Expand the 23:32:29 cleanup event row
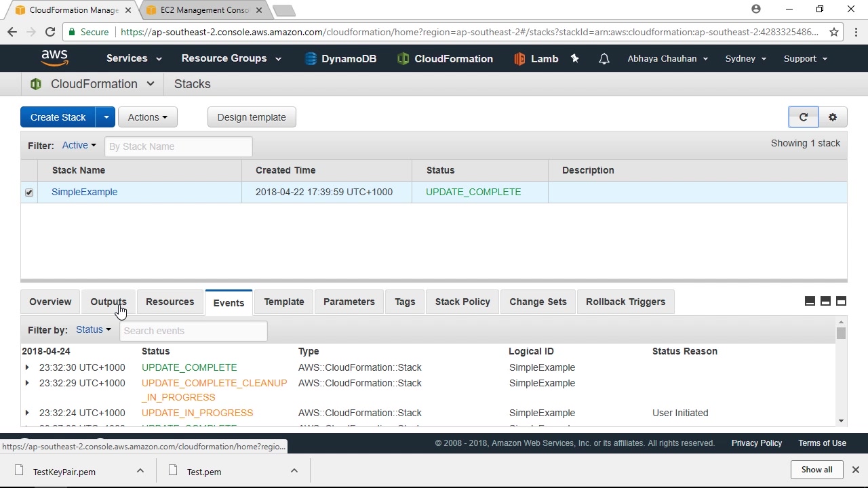Screen dimensions: 868x488 27,383
